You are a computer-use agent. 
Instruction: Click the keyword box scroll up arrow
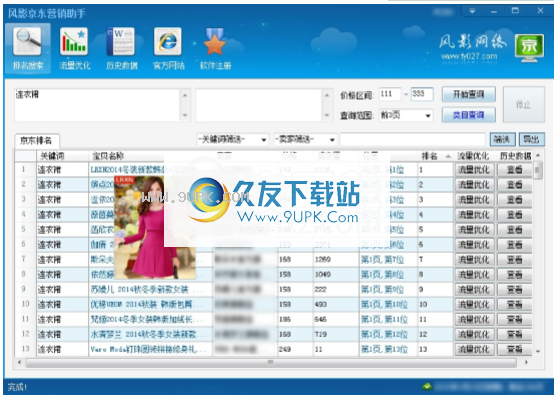point(185,95)
